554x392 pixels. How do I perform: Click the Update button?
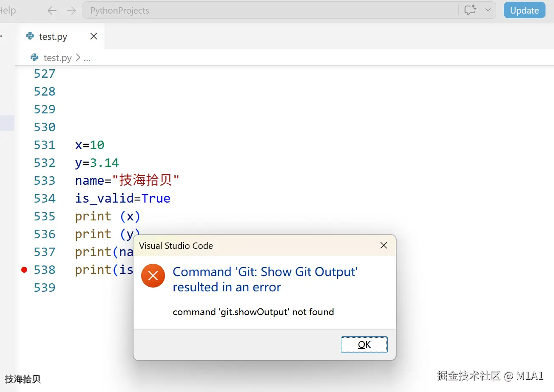point(524,11)
